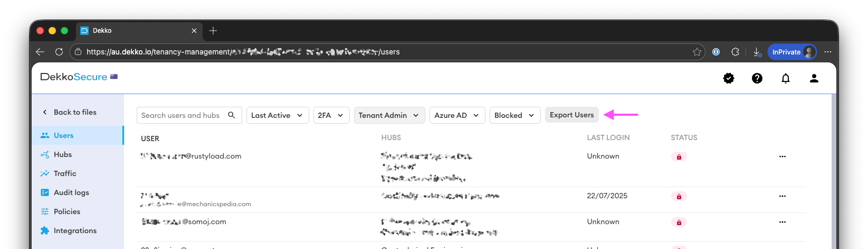Viewport: 868px width, 249px height.
Task: Select the Dekko browser tab
Action: pyautogui.click(x=139, y=31)
